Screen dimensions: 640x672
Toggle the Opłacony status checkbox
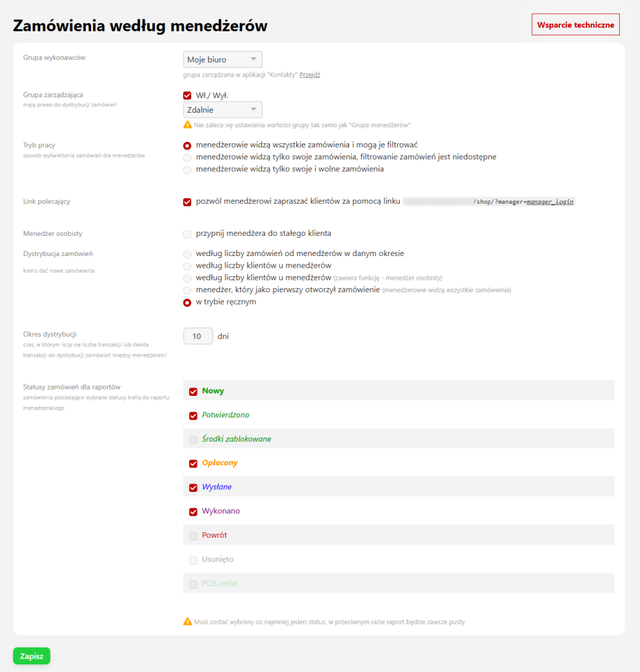(x=193, y=463)
